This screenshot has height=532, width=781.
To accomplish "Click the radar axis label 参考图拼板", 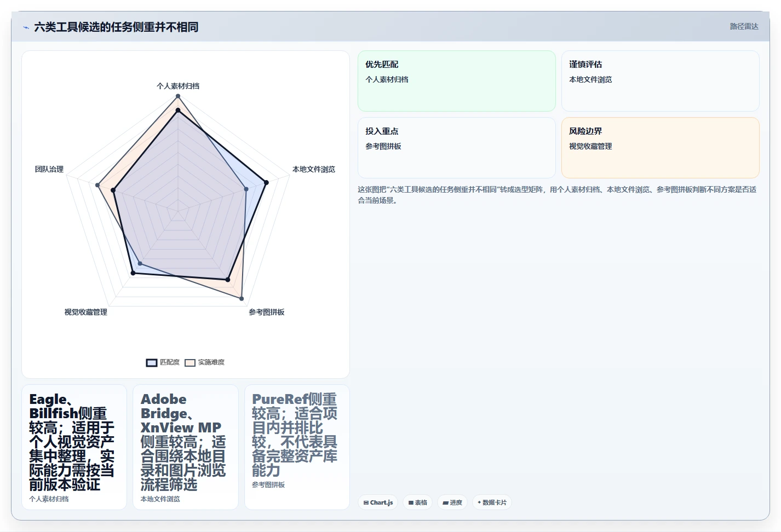I will (x=267, y=312).
